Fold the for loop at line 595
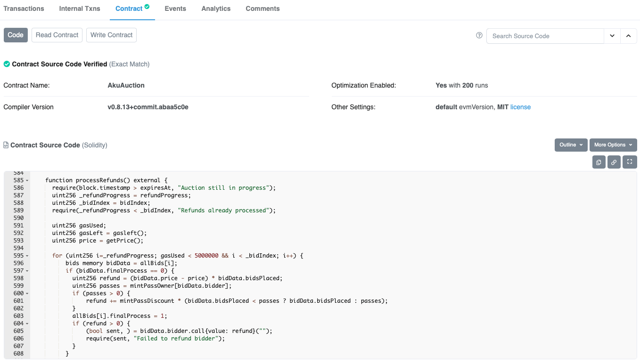The image size is (640, 364). (x=27, y=256)
